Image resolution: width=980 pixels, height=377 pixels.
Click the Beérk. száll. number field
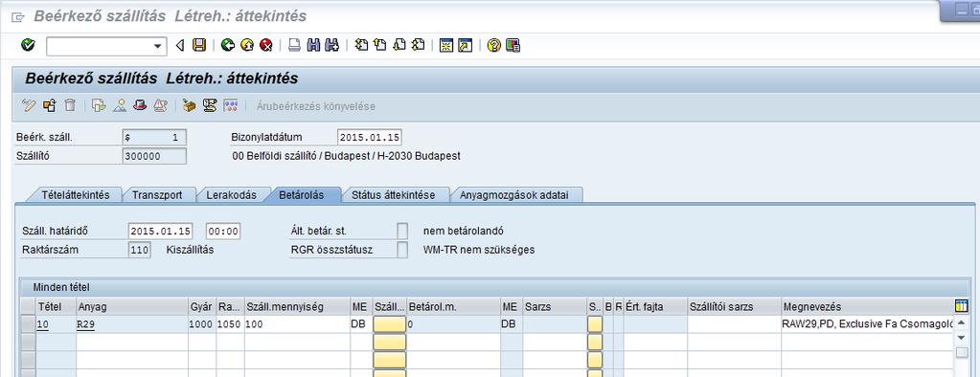(x=154, y=138)
